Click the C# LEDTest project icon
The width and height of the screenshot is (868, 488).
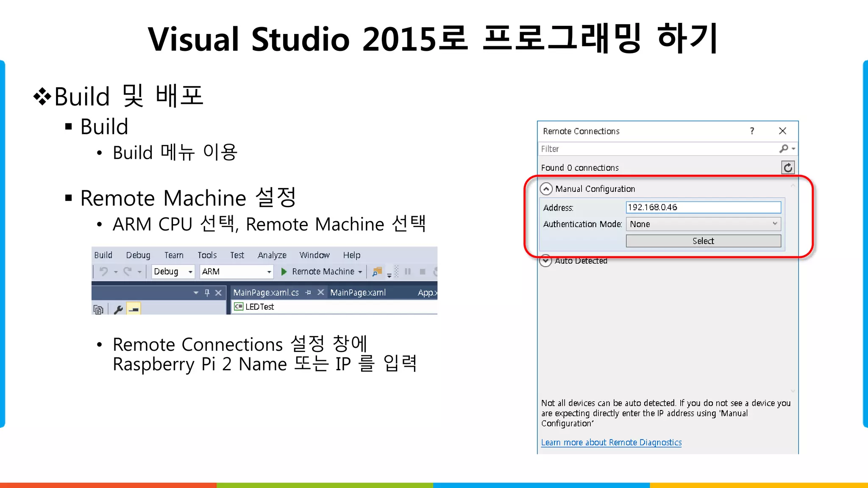pos(239,306)
